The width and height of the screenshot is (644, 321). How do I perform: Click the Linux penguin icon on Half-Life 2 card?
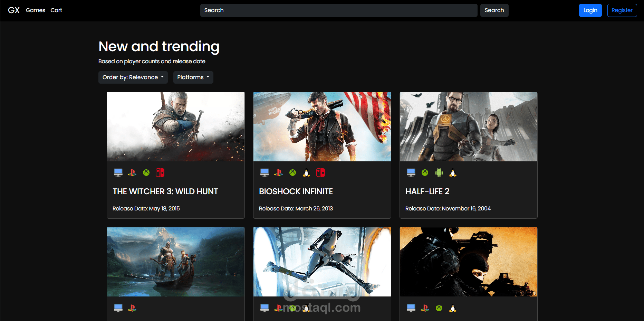pos(453,173)
